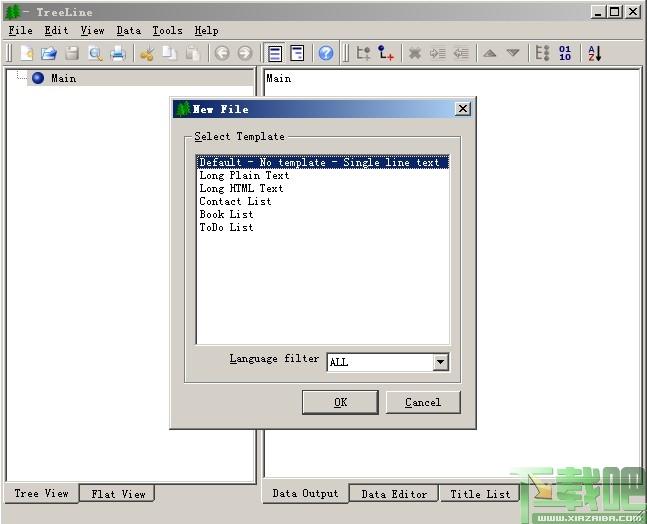647x524 pixels.
Task: Open the Edit menu
Action: click(56, 31)
